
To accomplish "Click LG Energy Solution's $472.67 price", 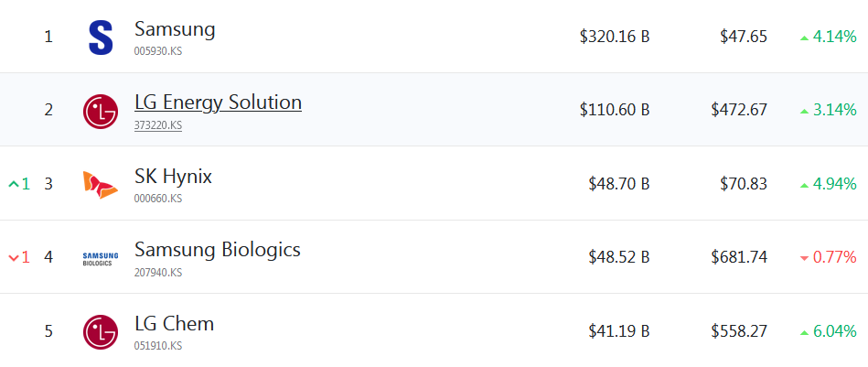I will 738,111.
